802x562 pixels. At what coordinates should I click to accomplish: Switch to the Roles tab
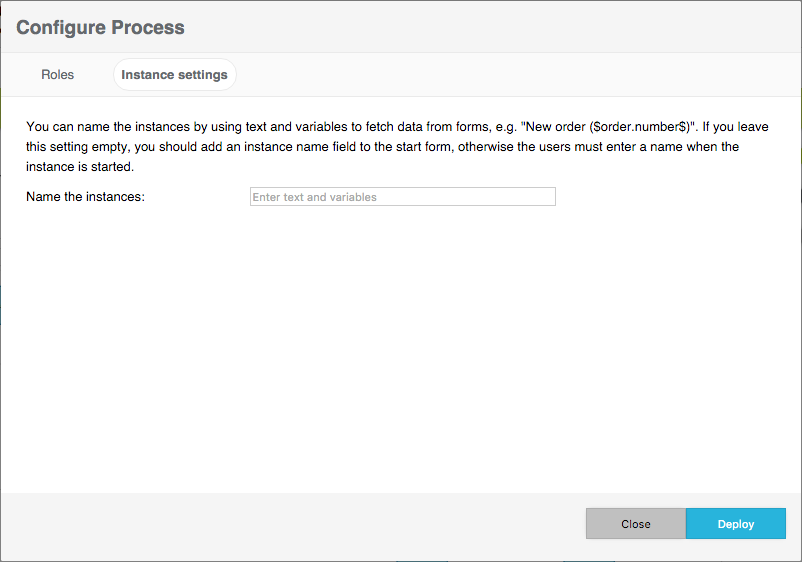pos(57,75)
